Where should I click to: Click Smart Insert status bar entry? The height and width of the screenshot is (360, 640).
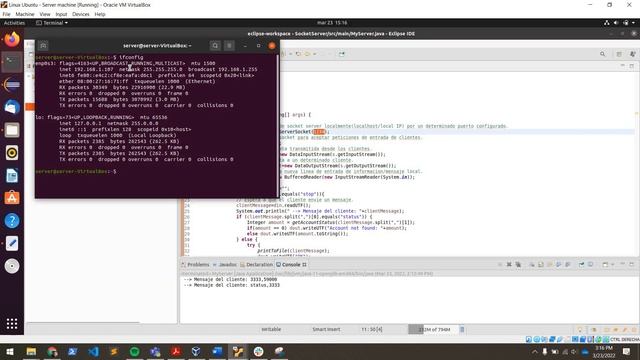326,329
